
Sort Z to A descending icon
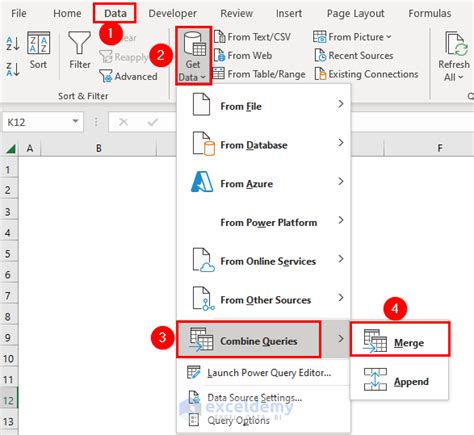tap(13, 69)
